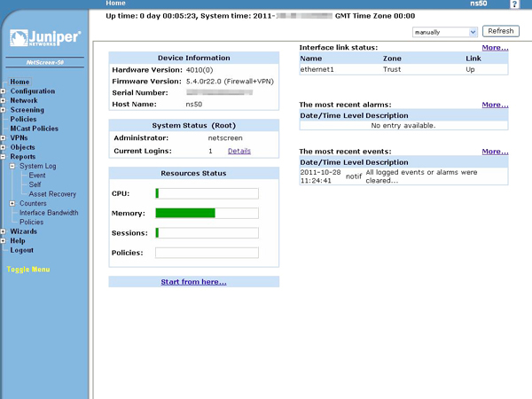
Task: Click the CPU usage bar
Action: point(207,193)
